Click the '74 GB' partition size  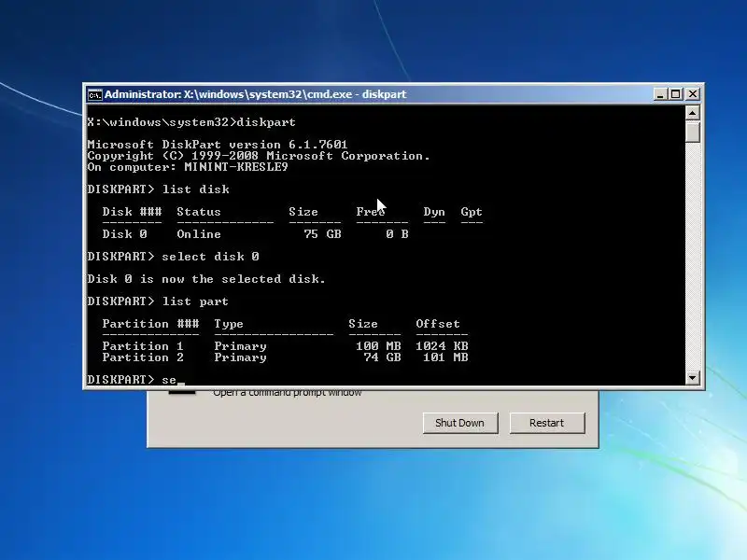[382, 357]
